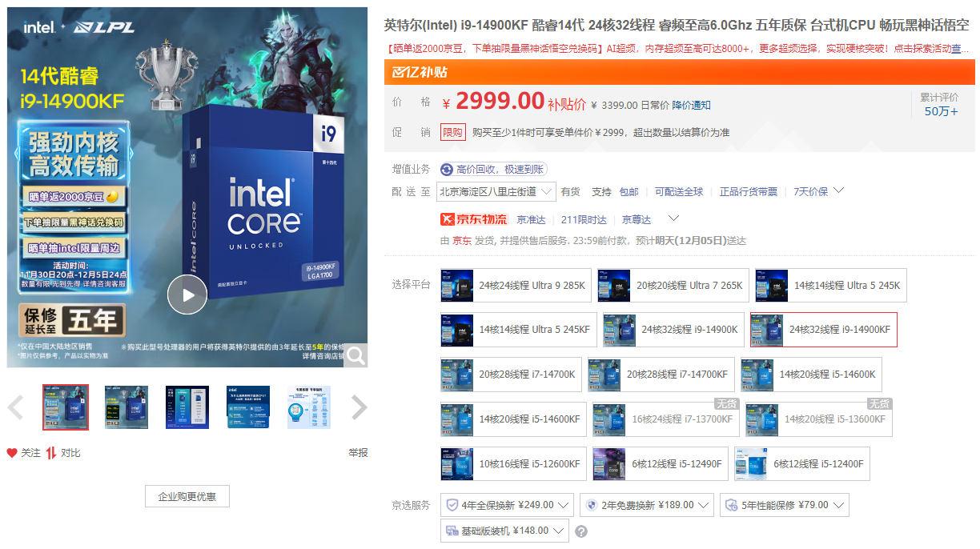The height and width of the screenshot is (549, 980).
Task: Click the 京东 seller name in shipping line
Action: click(x=462, y=241)
